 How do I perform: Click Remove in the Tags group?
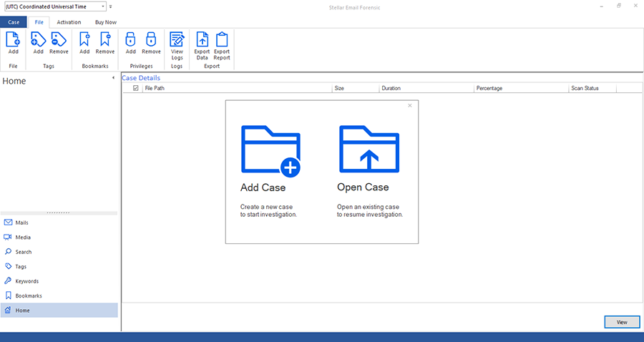tap(59, 43)
